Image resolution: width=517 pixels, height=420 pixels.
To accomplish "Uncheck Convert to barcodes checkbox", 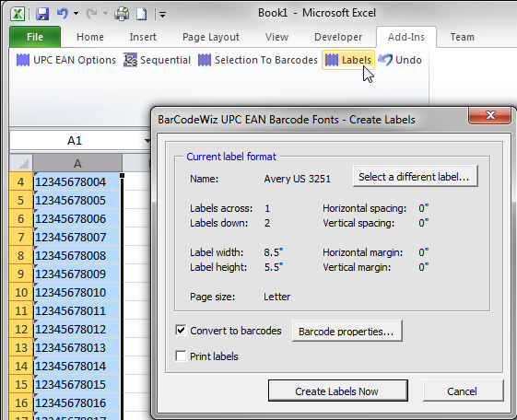I will tap(181, 330).
